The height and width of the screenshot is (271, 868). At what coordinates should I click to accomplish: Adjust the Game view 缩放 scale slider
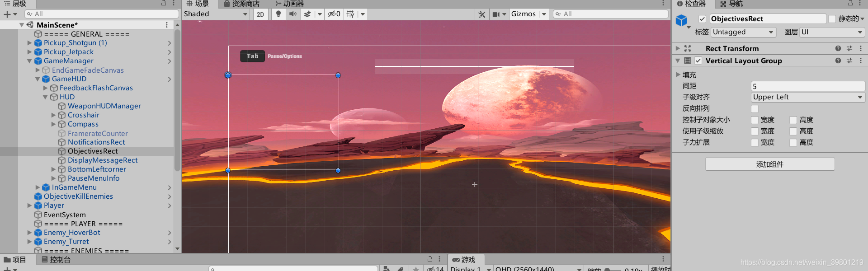(x=613, y=269)
